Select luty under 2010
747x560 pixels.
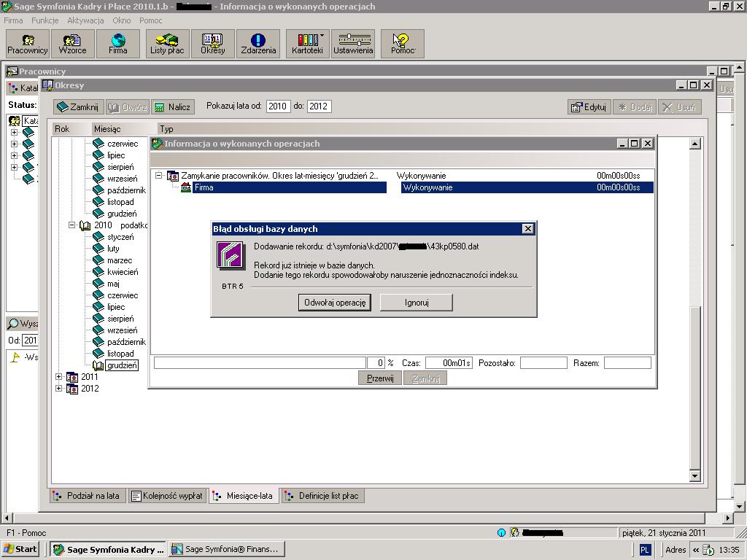(113, 249)
